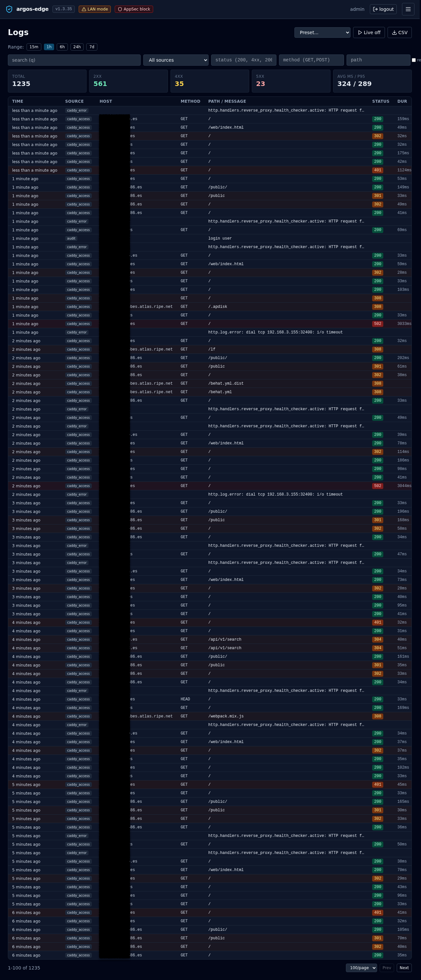Click the 3033ms duration value
421x980 pixels.
click(x=404, y=324)
